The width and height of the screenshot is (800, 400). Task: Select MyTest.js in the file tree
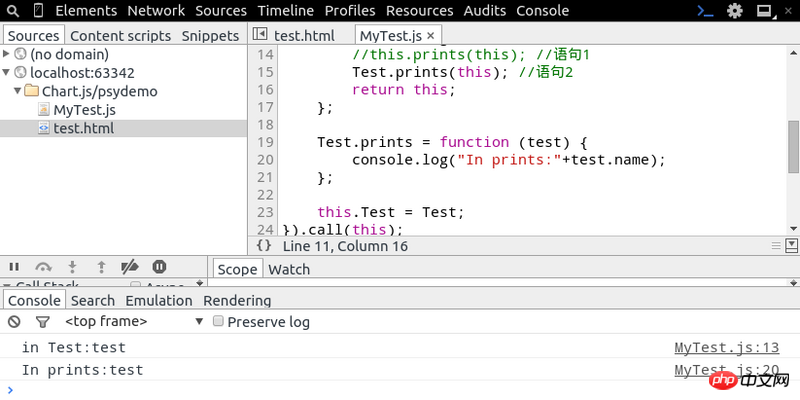[x=84, y=110]
